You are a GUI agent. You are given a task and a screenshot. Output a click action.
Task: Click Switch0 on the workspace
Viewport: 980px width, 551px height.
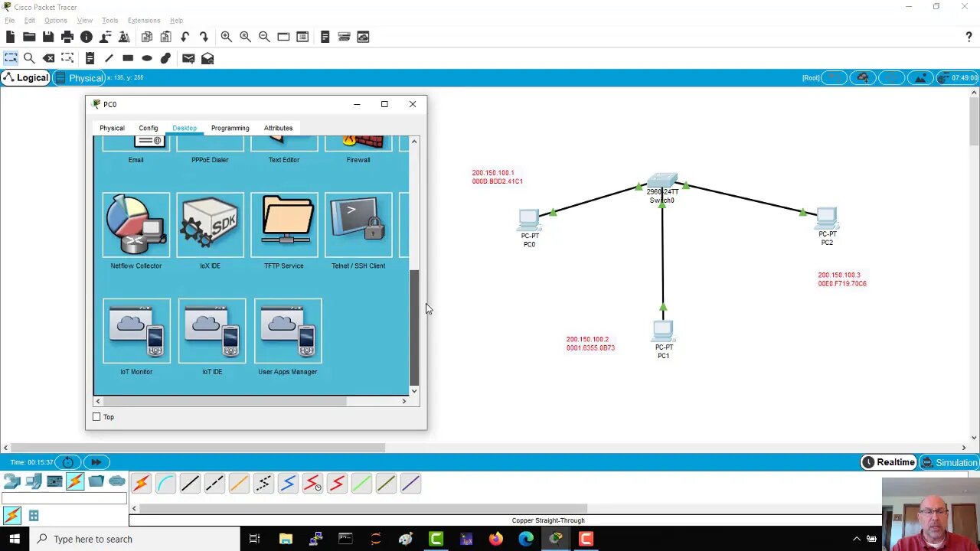(662, 181)
